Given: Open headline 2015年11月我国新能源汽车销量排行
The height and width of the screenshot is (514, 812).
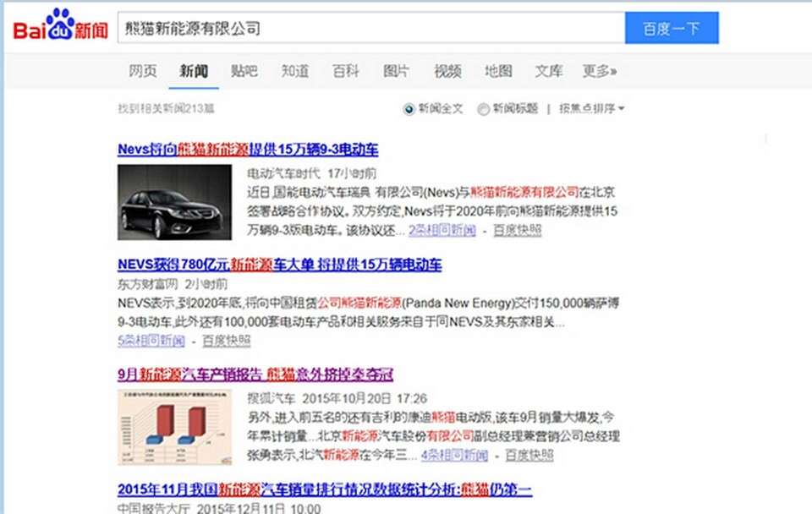Looking at the screenshot, I should pyautogui.click(x=325, y=489).
